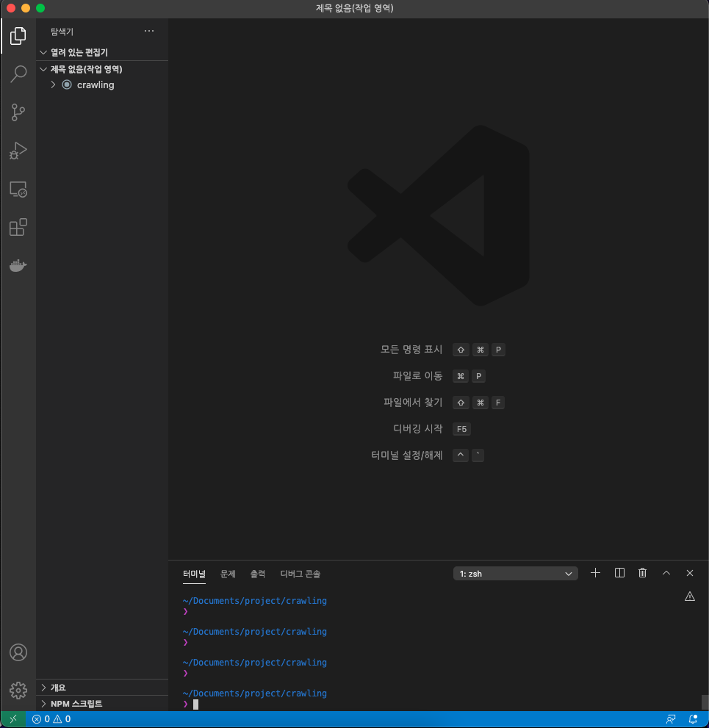The image size is (709, 728).
Task: Open the 1: zsh terminal dropdown
Action: [515, 574]
